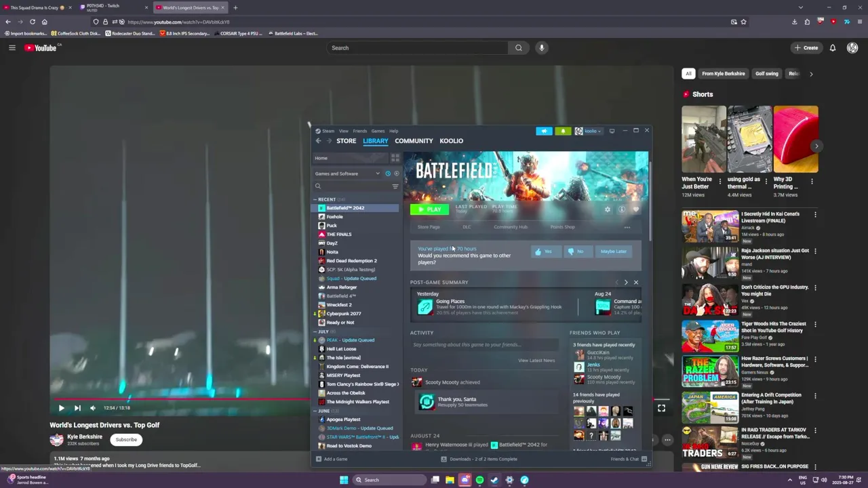Switch to Steam COMMUNITY tab
Viewport: 868px width, 488px height.
[x=414, y=141]
